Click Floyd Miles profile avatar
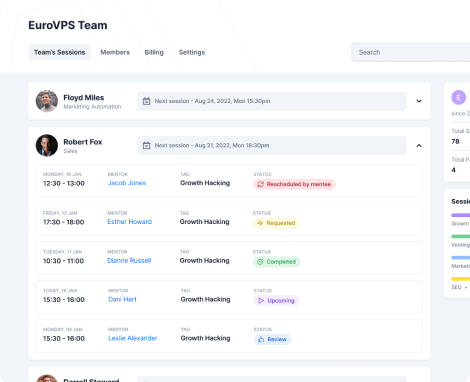470x382 pixels. point(47,101)
